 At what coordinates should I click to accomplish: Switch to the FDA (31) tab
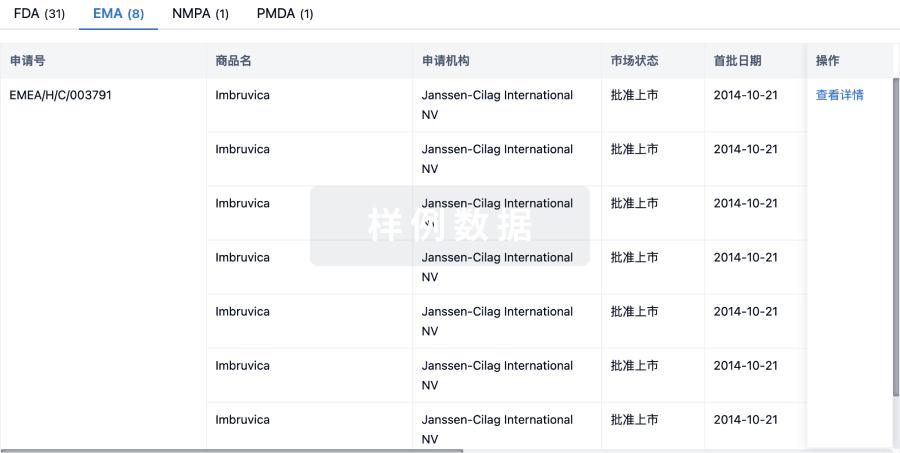(x=40, y=14)
